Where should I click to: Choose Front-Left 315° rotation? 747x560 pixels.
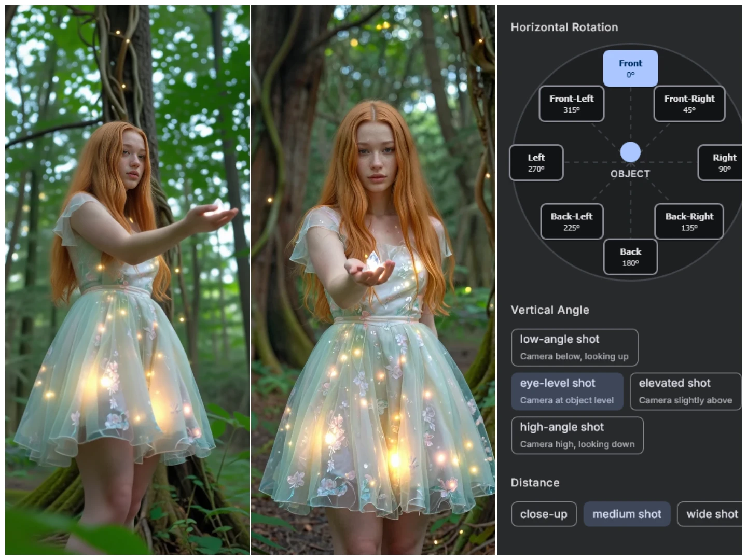point(572,104)
